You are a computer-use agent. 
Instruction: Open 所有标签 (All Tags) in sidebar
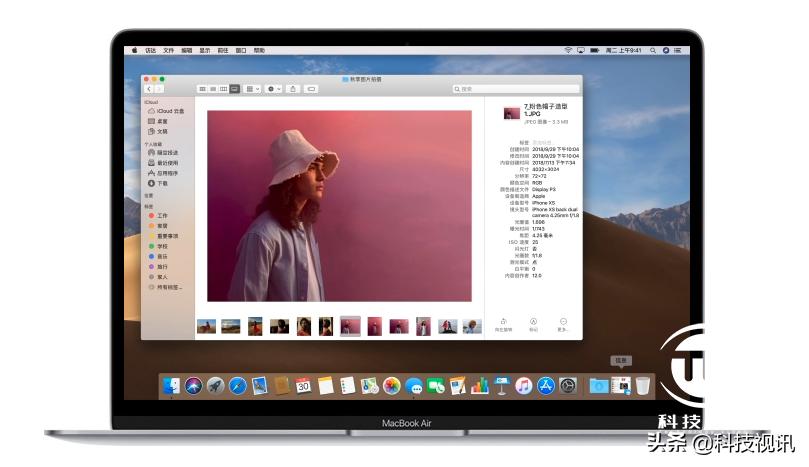166,287
